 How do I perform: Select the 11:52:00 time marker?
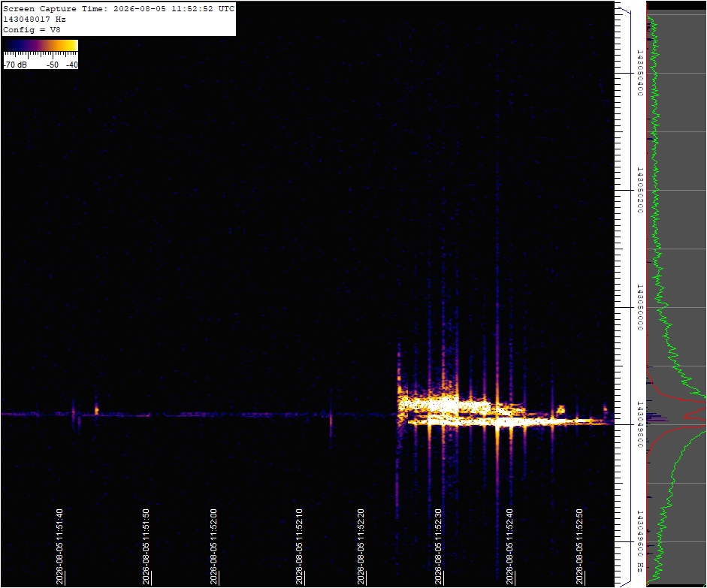click(213, 547)
